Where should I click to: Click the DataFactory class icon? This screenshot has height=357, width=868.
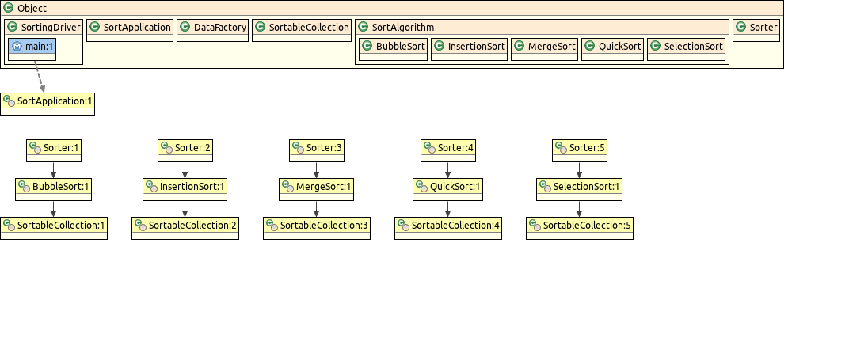tap(185, 27)
